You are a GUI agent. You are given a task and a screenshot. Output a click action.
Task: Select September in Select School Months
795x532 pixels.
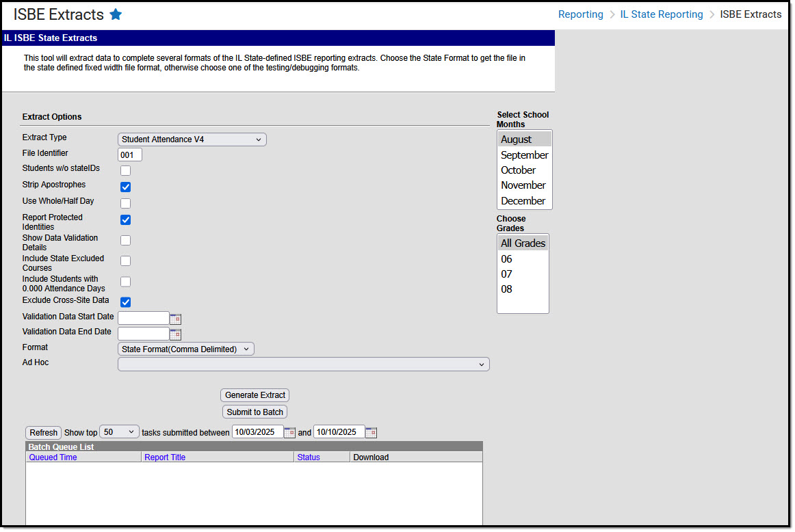[x=524, y=155]
